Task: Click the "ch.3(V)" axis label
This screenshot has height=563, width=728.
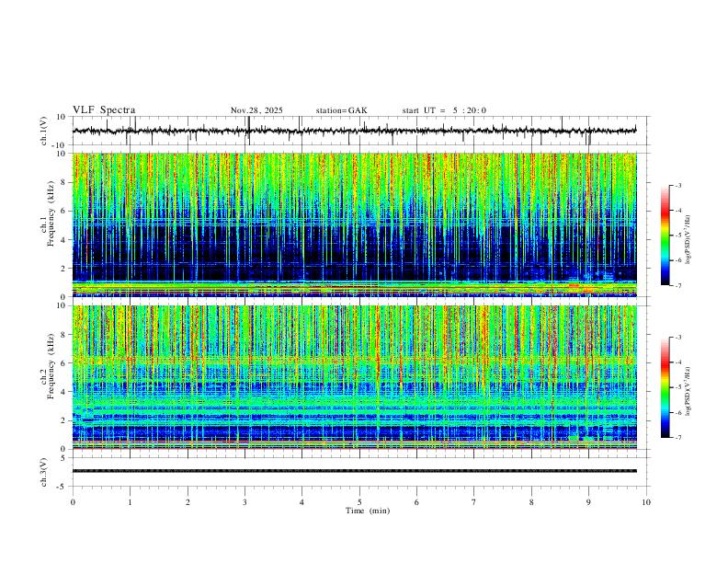Action: click(44, 472)
